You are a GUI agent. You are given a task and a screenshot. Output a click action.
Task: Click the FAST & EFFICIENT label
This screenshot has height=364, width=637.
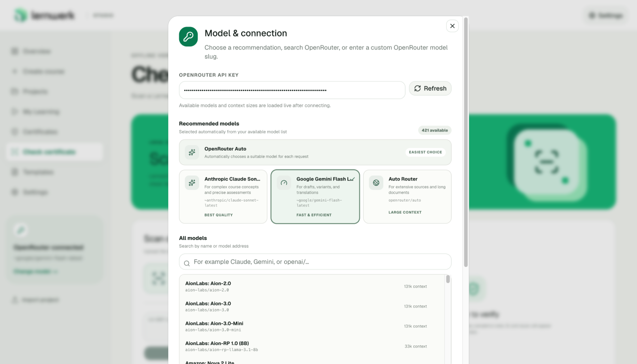coord(314,215)
